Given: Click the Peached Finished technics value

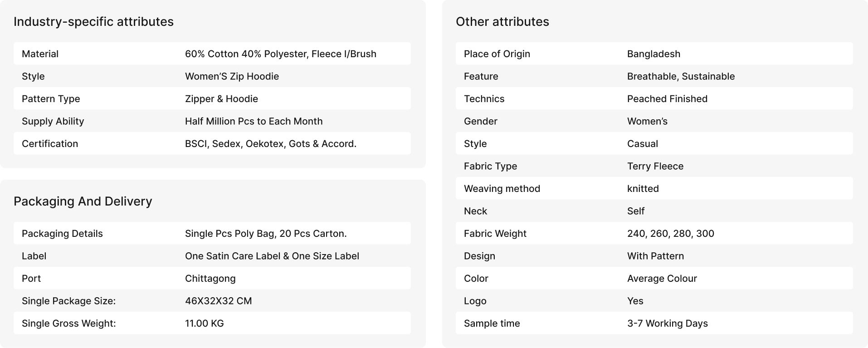Looking at the screenshot, I should pos(667,99).
